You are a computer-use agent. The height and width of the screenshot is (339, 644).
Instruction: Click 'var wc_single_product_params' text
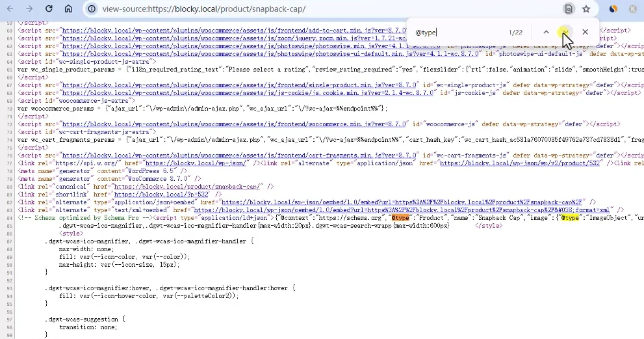(x=66, y=70)
